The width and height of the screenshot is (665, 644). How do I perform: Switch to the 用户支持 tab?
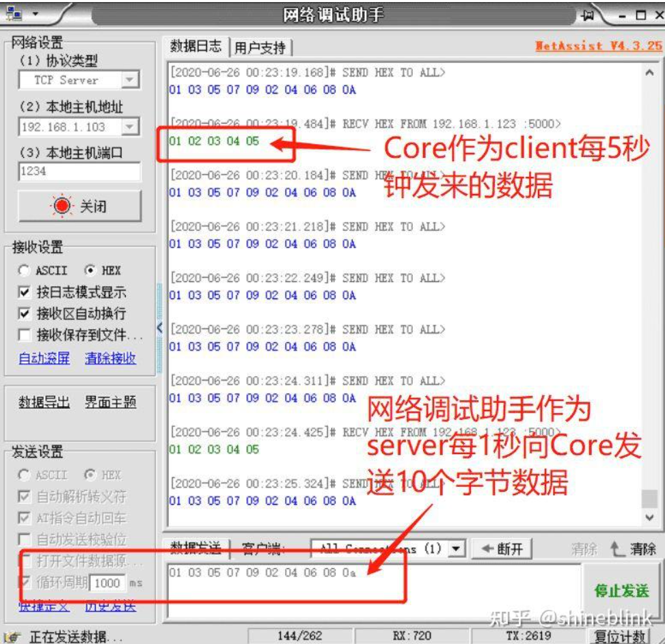click(x=260, y=48)
